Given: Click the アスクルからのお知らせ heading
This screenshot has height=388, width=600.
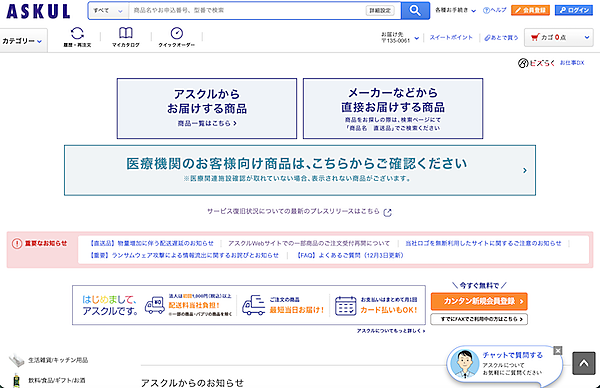Looking at the screenshot, I should click(192, 383).
